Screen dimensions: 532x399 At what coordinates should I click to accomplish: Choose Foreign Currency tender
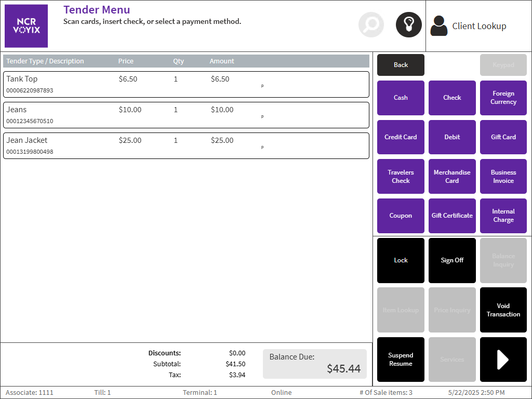[x=503, y=98]
